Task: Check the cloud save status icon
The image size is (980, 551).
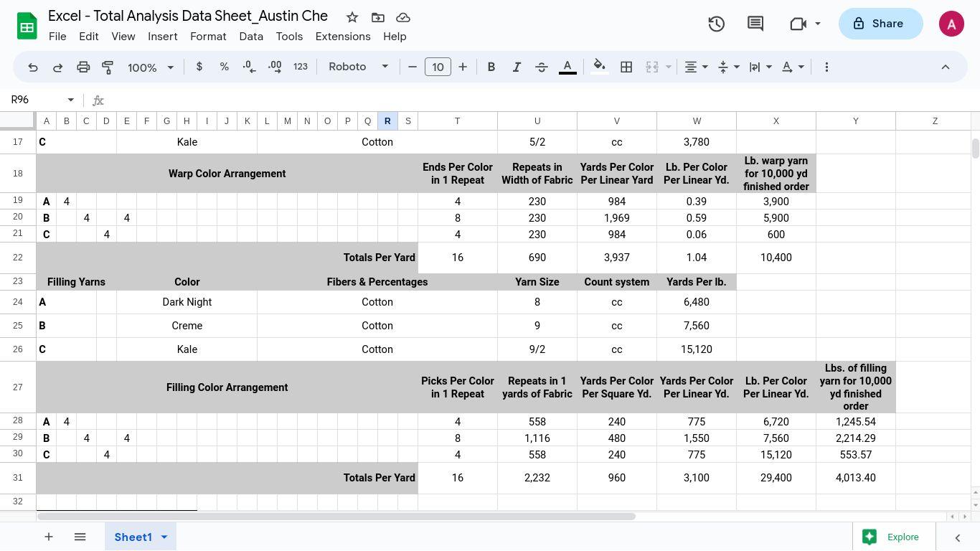Action: pyautogui.click(x=403, y=17)
